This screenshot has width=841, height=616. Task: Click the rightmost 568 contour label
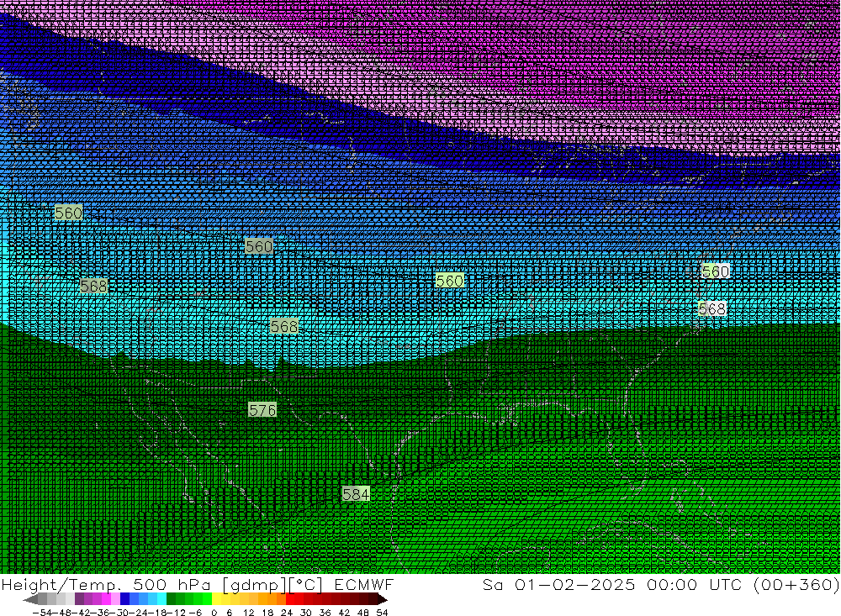pos(712,308)
